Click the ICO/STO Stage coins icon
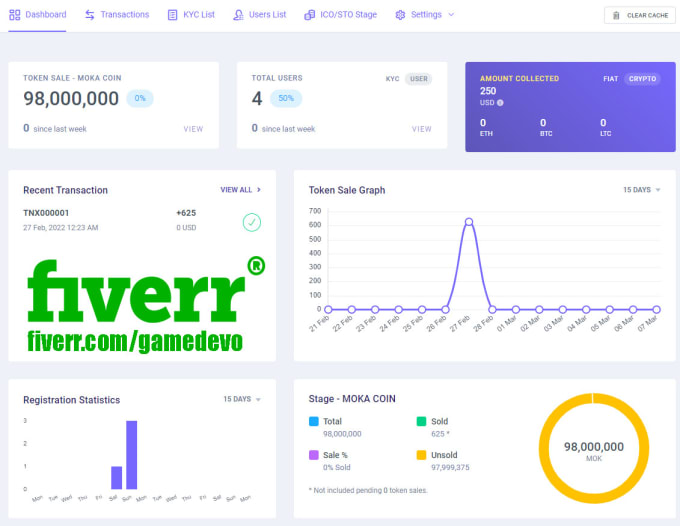 pyautogui.click(x=310, y=15)
